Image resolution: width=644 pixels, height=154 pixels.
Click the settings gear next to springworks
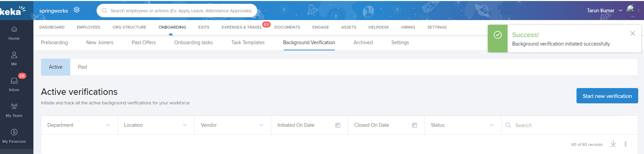pyautogui.click(x=77, y=10)
